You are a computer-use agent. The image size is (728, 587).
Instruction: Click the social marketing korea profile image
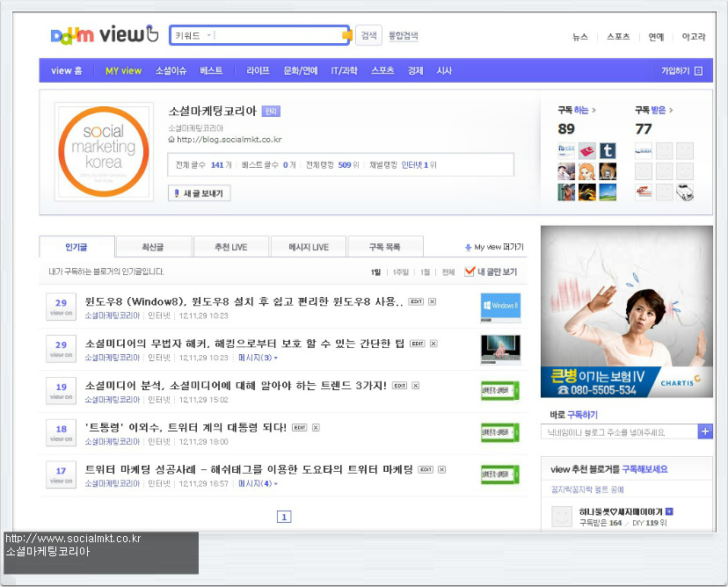coord(104,152)
